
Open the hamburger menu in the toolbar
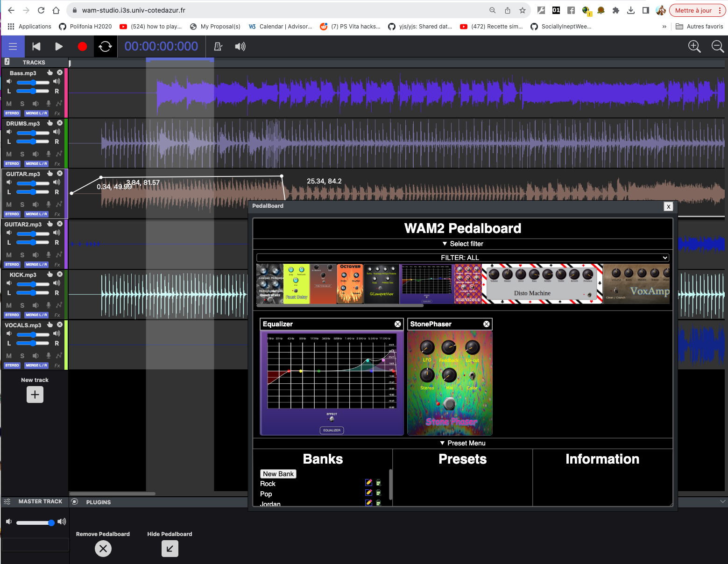click(x=13, y=46)
